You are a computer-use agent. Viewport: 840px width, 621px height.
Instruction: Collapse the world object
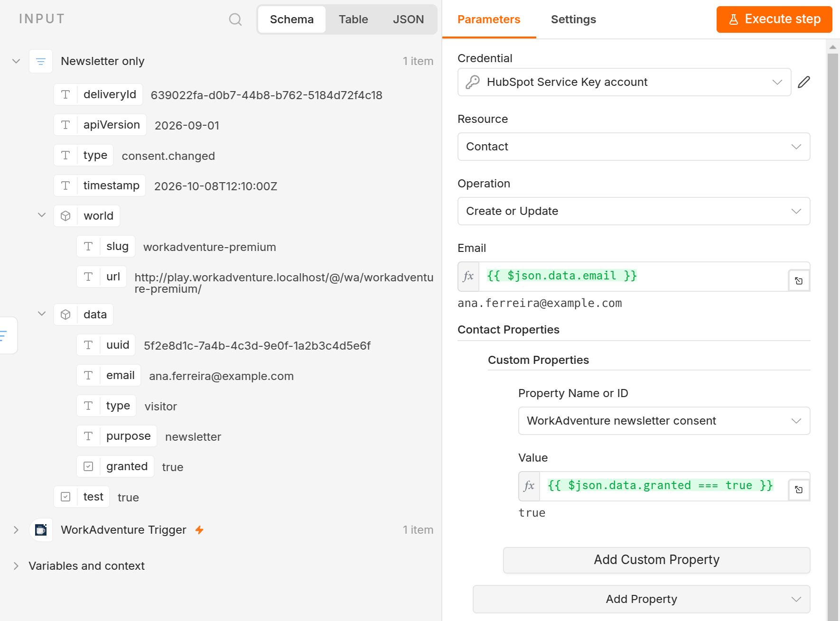tap(42, 215)
